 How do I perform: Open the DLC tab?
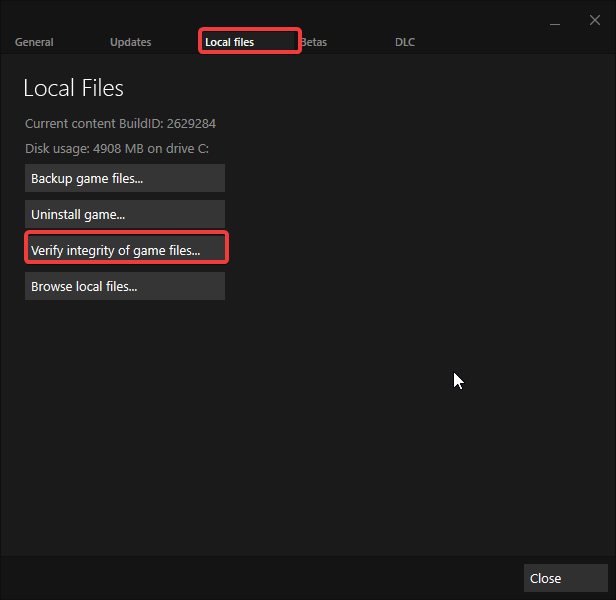[405, 42]
